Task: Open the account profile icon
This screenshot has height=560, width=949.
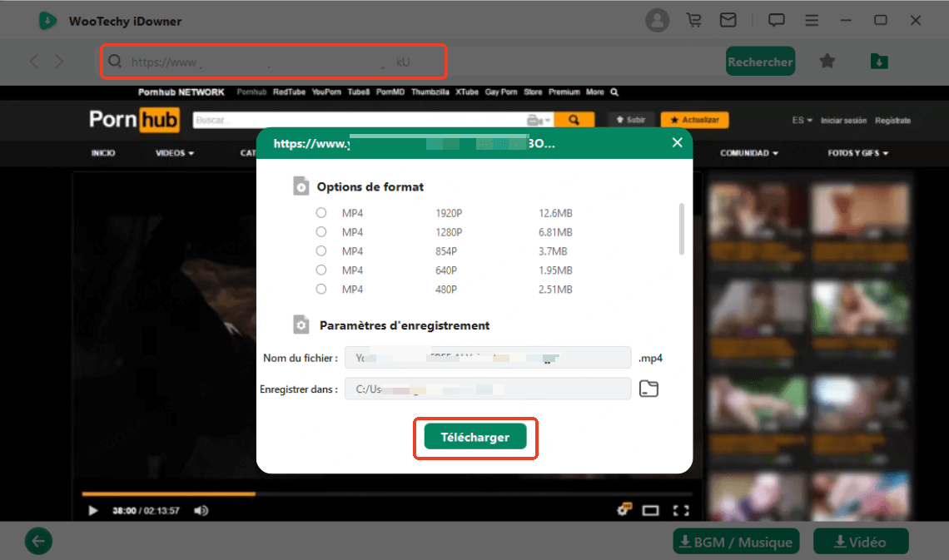Action: click(x=657, y=20)
